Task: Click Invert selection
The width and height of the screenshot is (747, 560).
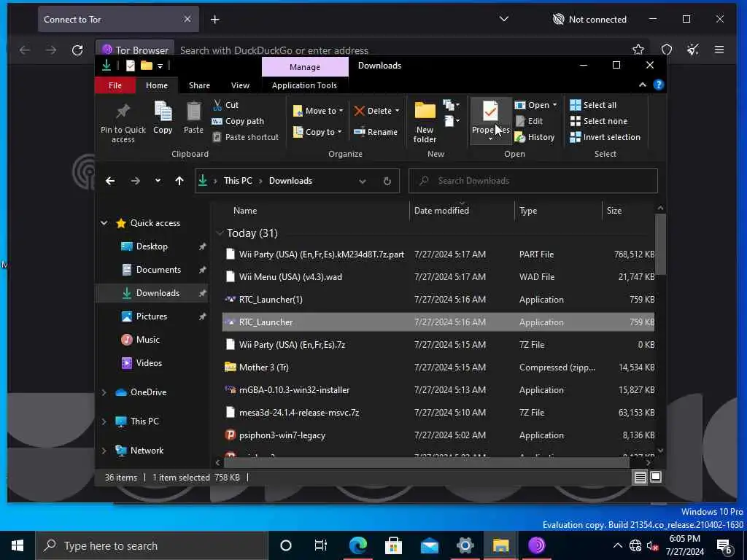Action: coord(605,137)
